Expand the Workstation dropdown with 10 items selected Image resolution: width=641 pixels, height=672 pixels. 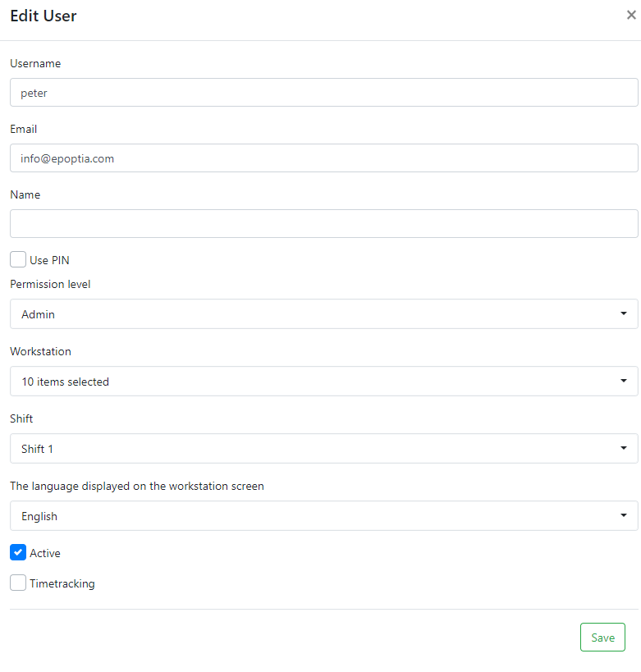(x=323, y=381)
